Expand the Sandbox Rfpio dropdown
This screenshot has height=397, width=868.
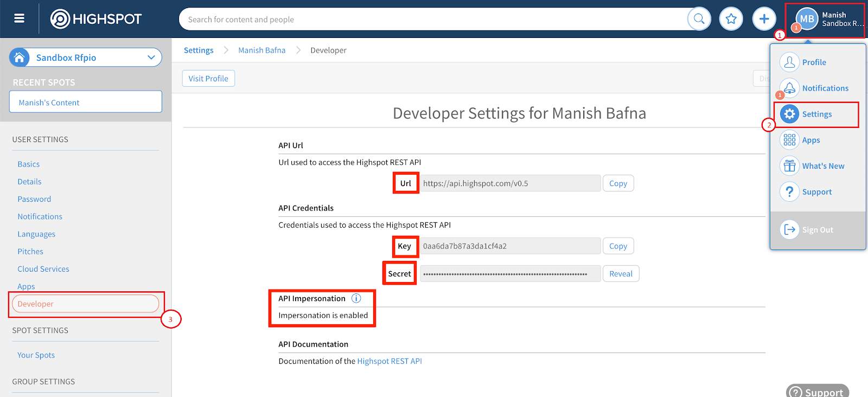coord(151,57)
